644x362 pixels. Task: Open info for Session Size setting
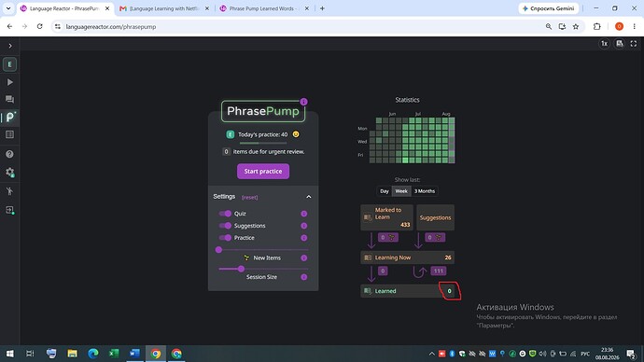(304, 277)
